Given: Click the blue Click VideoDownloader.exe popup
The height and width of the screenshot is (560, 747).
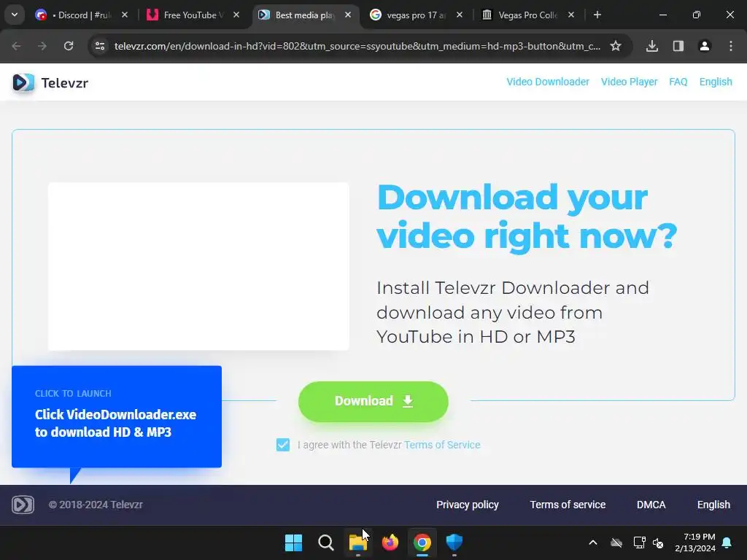Looking at the screenshot, I should pos(117,416).
